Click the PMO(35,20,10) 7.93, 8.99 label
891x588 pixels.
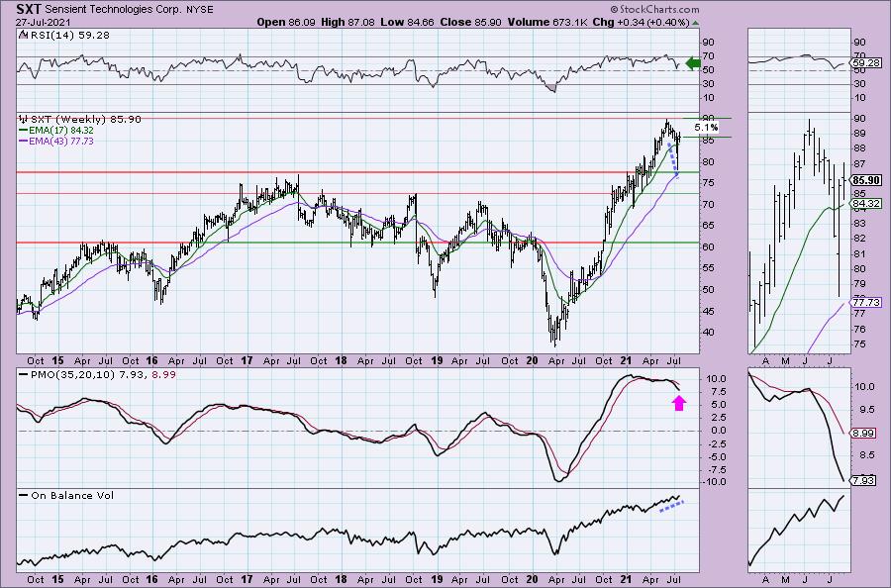point(103,375)
